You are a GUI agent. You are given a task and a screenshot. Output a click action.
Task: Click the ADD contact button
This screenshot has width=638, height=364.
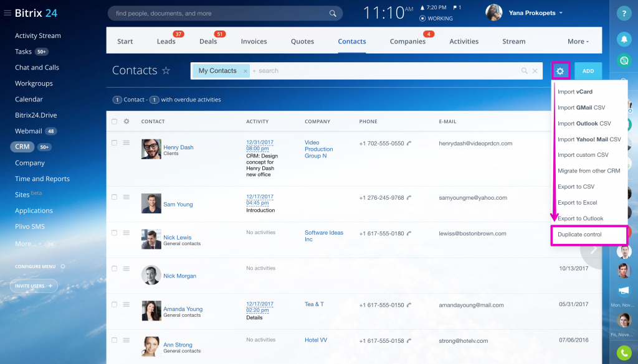(588, 71)
